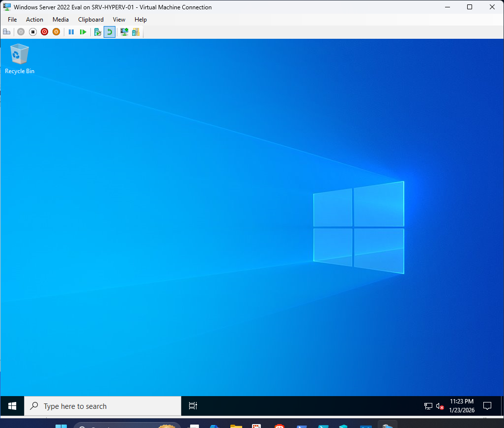The width and height of the screenshot is (504, 428).
Task: Open the View menu
Action: (119, 20)
